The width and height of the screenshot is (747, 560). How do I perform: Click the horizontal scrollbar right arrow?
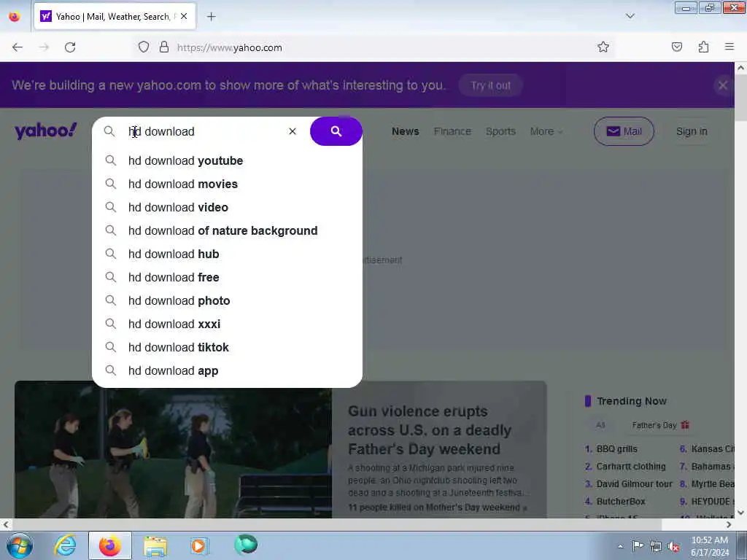(729, 524)
